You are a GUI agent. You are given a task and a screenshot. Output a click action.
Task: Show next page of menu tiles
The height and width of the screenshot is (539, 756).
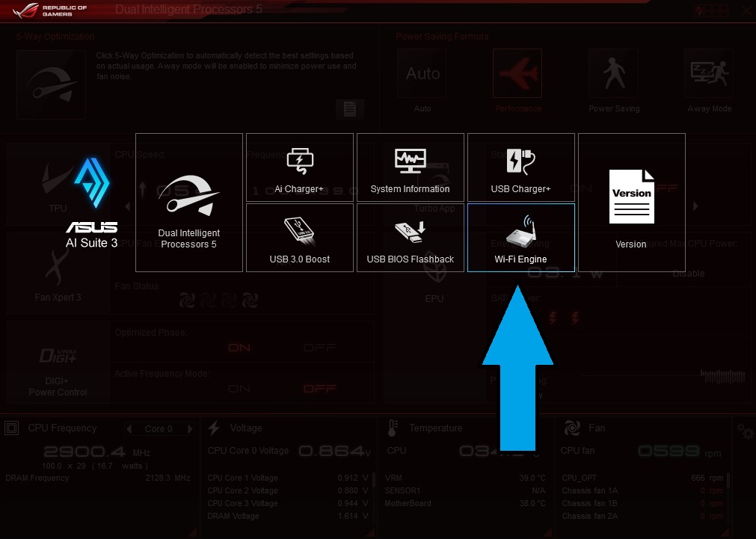point(695,206)
